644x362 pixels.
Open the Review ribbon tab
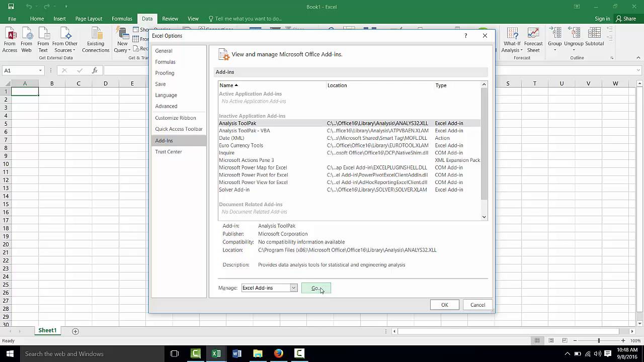point(170,19)
